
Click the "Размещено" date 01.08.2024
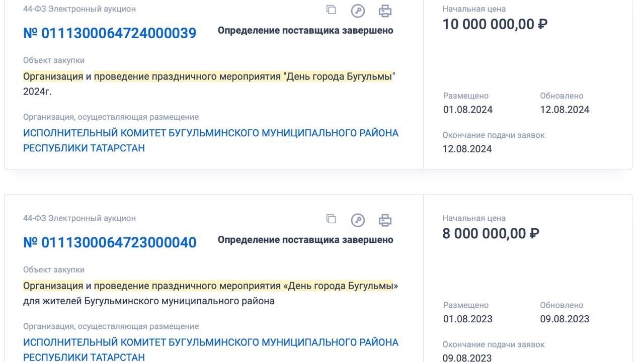[467, 110]
